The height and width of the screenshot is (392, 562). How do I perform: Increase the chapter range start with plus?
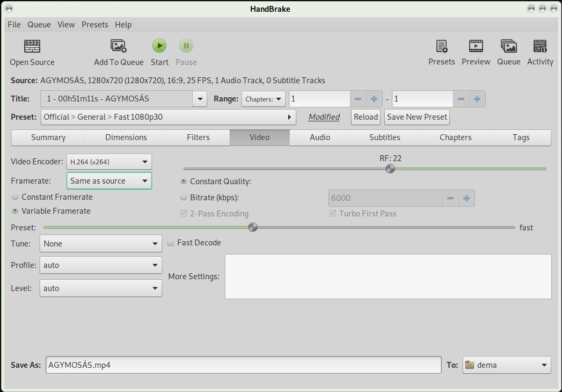coord(374,99)
